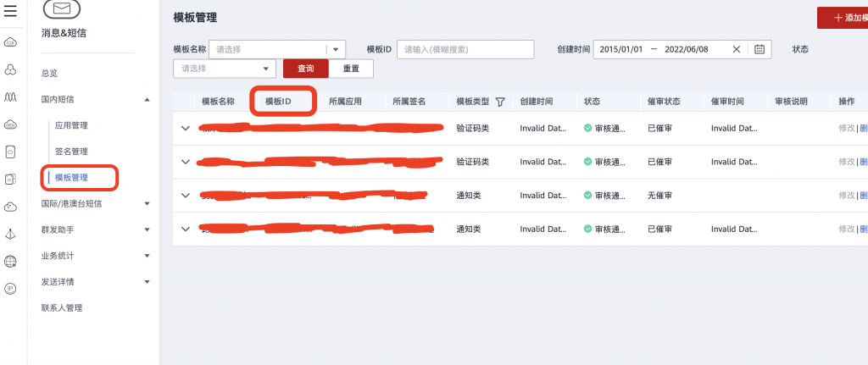The height and width of the screenshot is (365, 868).
Task: Click green check in 通知类 row marked 已催审
Action: pyautogui.click(x=588, y=229)
